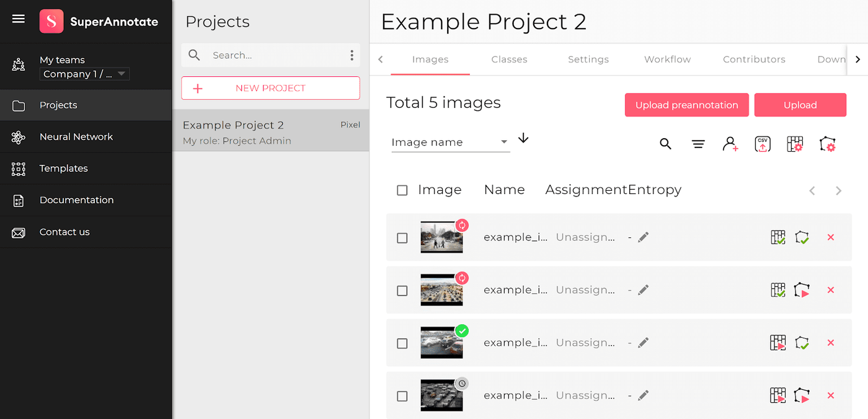The image size is (868, 419).
Task: Toggle sort direction arrow next to Image name
Action: click(523, 138)
